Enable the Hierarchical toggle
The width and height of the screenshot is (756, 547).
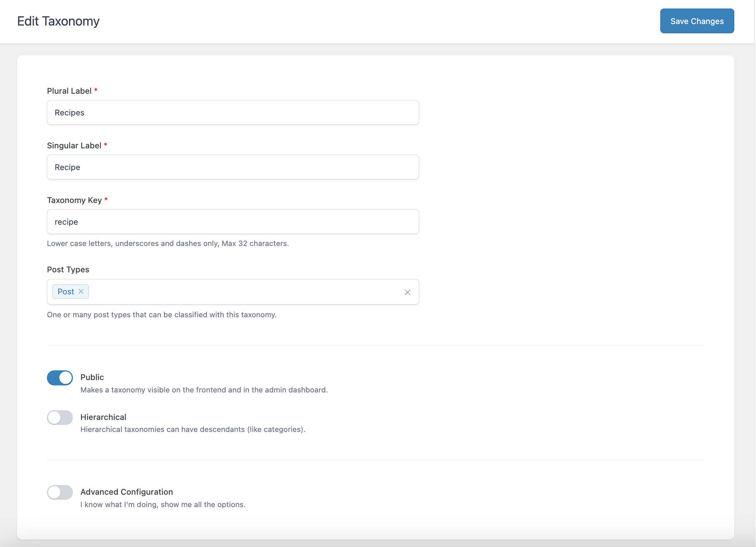[60, 418]
